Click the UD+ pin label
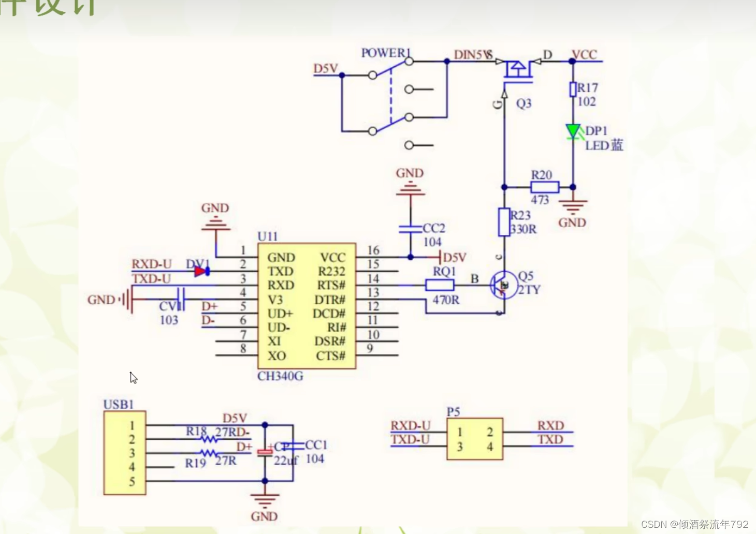Viewport: 756px width, 534px height. pos(280,314)
